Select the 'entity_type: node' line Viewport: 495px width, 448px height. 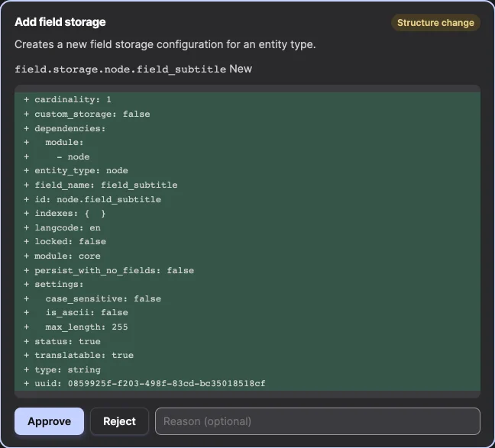tap(247, 171)
